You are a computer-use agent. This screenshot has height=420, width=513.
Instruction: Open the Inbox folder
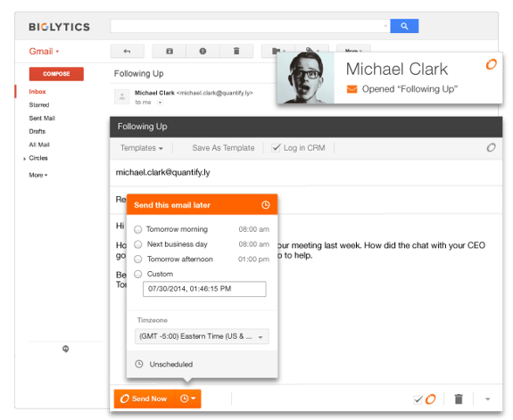point(37,92)
